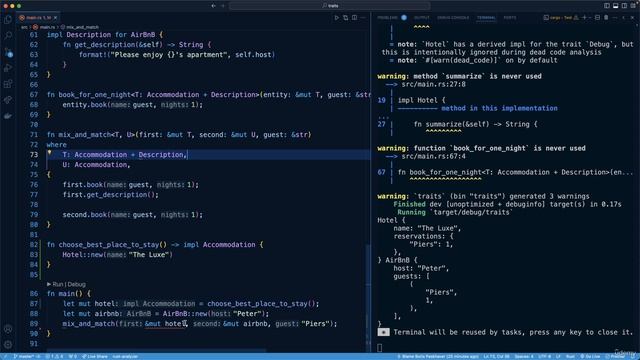Kill terminal with trash icon
The image size is (640, 360).
coord(606,18)
